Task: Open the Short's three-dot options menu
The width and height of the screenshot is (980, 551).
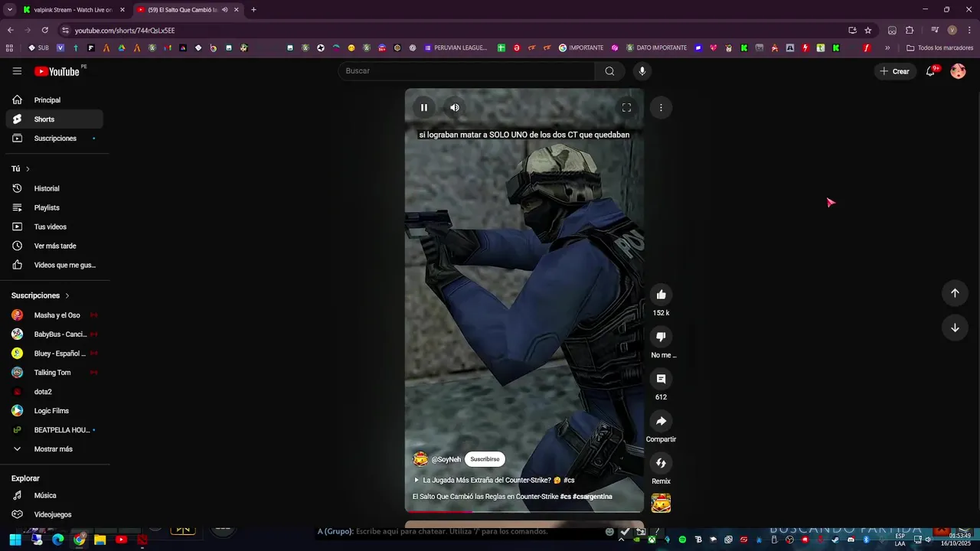Action: coord(661,108)
